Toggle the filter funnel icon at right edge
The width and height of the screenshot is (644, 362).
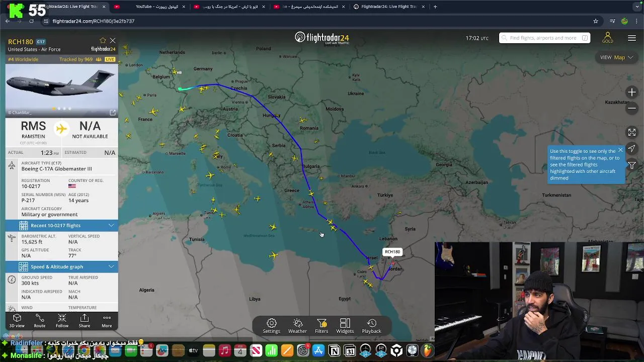tap(632, 165)
